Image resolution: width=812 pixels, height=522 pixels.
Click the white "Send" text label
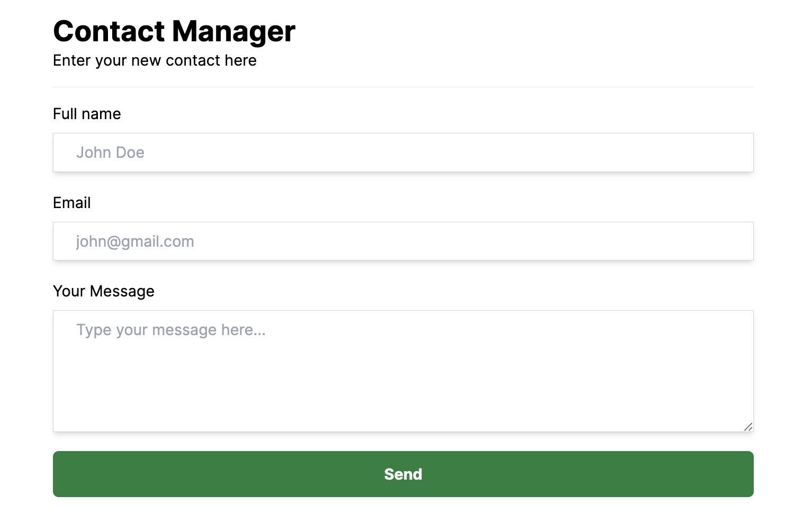[x=403, y=474]
